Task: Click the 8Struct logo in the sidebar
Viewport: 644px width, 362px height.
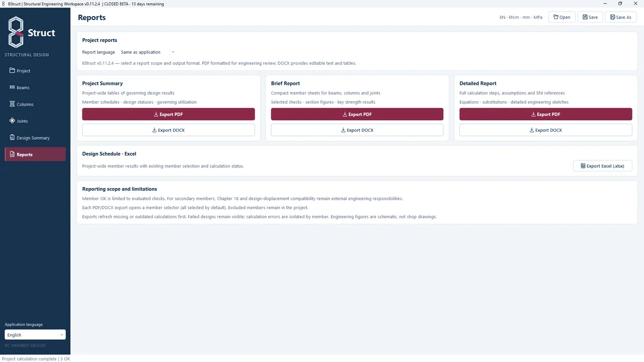Action: pyautogui.click(x=31, y=32)
